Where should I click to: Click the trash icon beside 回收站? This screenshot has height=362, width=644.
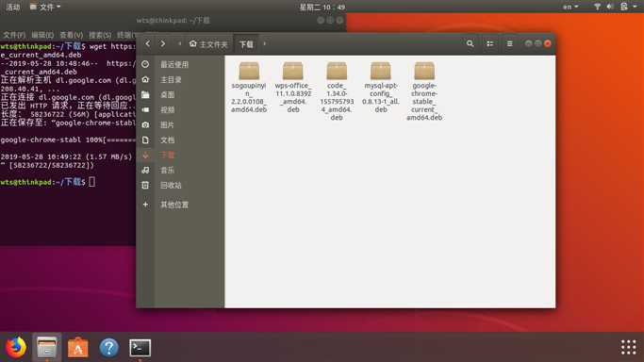145,186
